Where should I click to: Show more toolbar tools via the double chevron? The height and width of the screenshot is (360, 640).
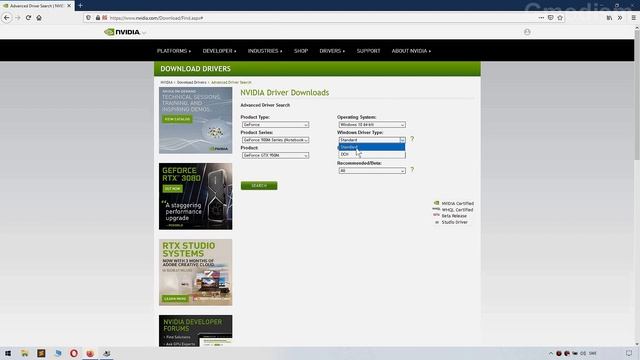[x=620, y=18]
